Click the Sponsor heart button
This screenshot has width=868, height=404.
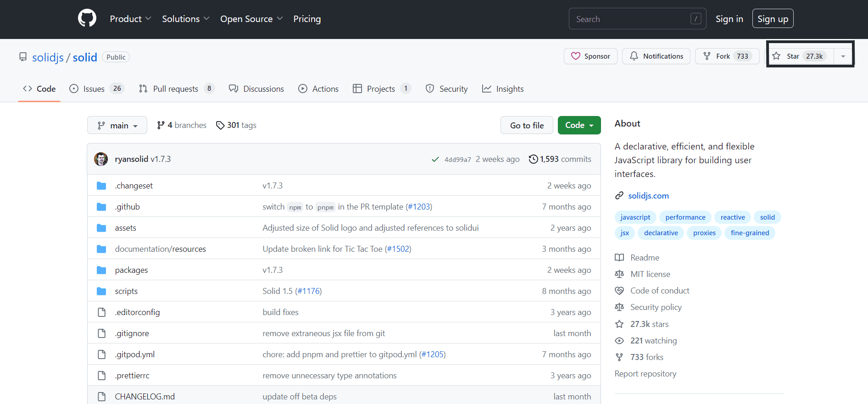click(590, 56)
